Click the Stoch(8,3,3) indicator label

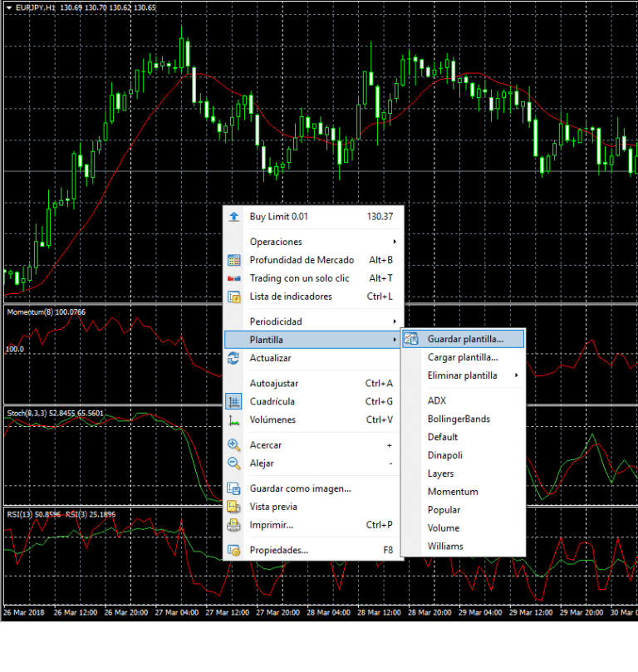click(x=55, y=413)
